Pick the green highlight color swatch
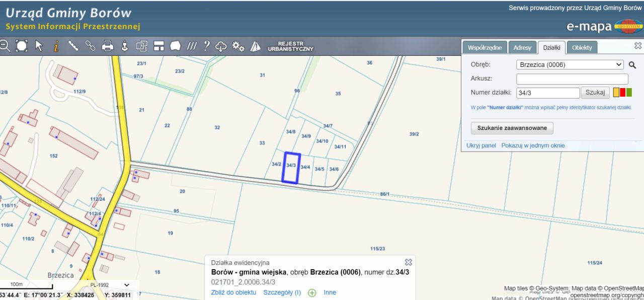 tap(629, 93)
